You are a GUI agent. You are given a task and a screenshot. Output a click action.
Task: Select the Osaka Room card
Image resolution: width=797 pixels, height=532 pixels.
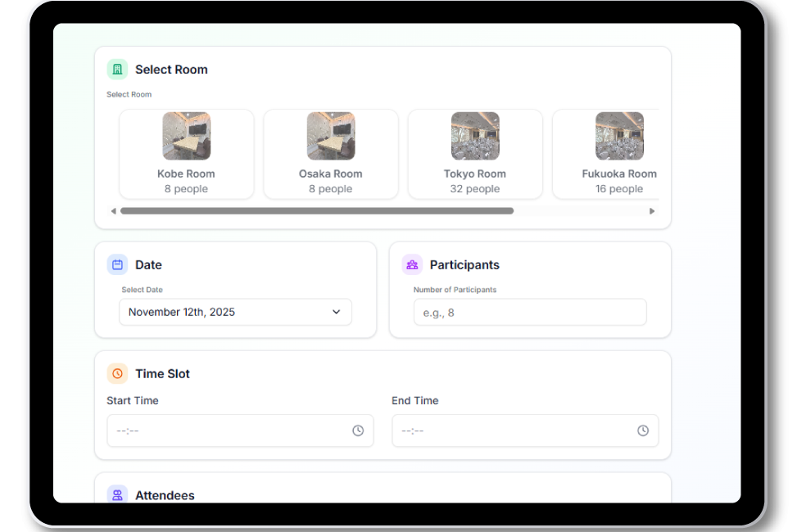click(x=331, y=154)
